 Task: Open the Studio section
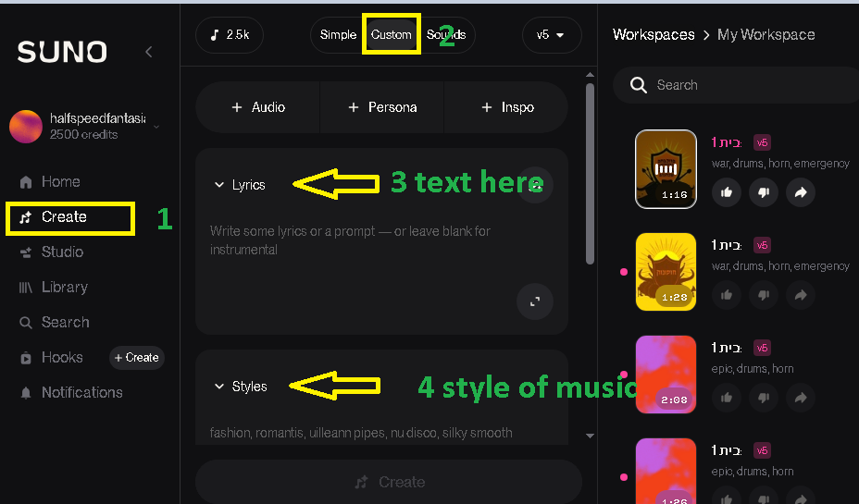(x=51, y=252)
